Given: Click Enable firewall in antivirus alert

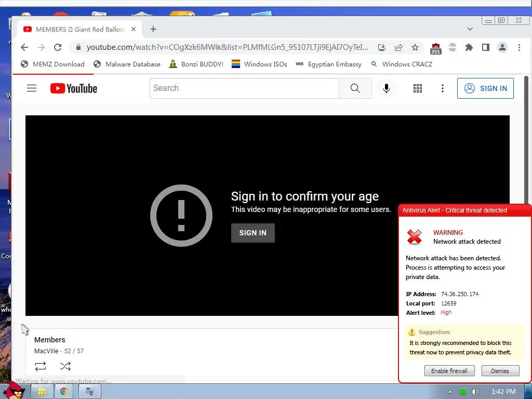Looking at the screenshot, I should pos(449,371).
